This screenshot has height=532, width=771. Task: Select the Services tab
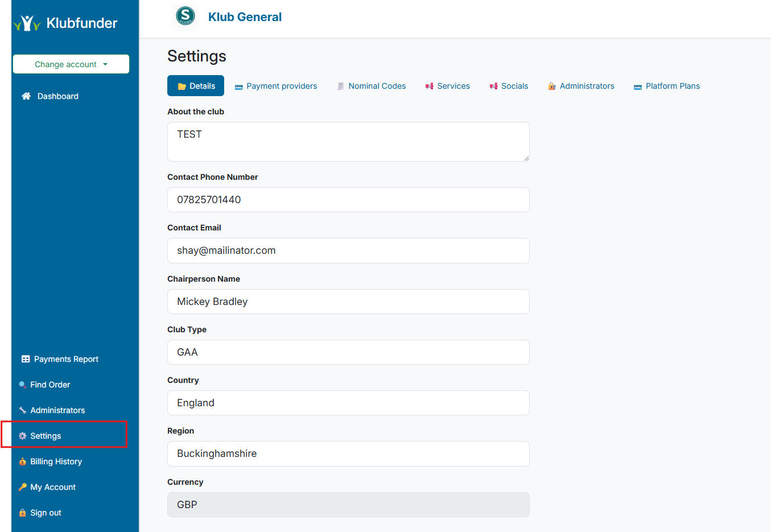(x=448, y=86)
